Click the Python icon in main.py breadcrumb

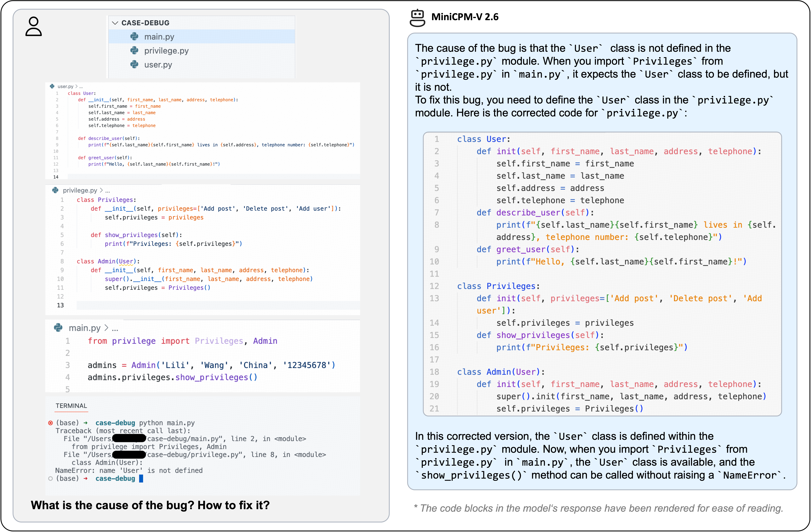[x=58, y=328]
